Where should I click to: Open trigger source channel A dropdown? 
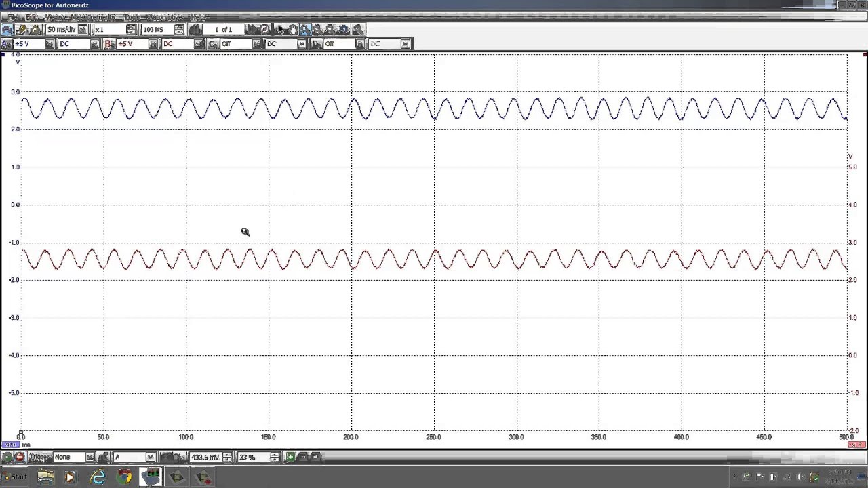151,457
